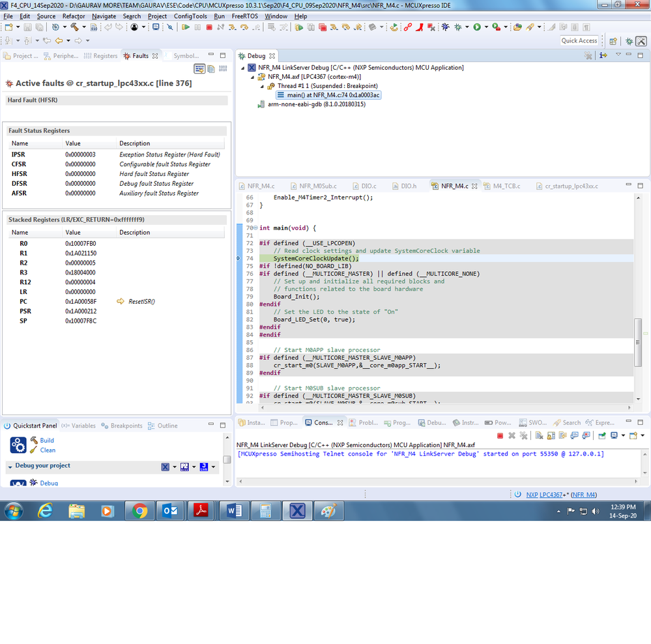Click the Resume all debug sessions icon
The width and height of the screenshot is (651, 644).
click(299, 27)
